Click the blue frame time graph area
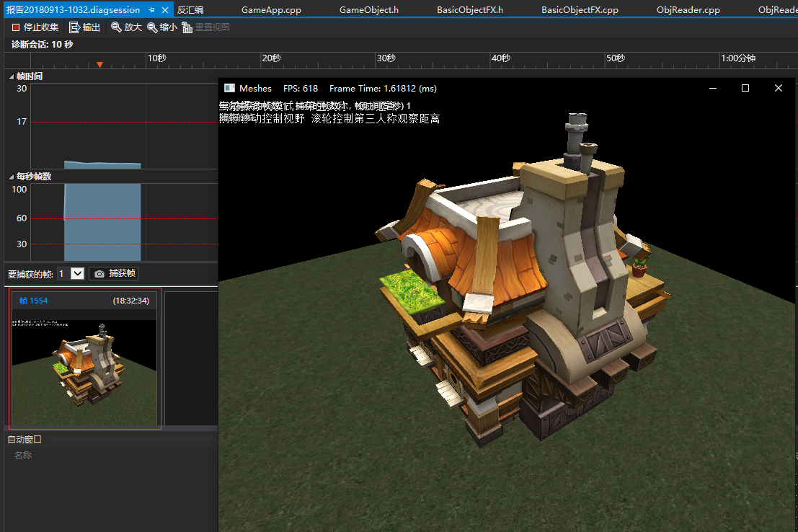Viewport: 798px width, 532px height. pyautogui.click(x=102, y=165)
